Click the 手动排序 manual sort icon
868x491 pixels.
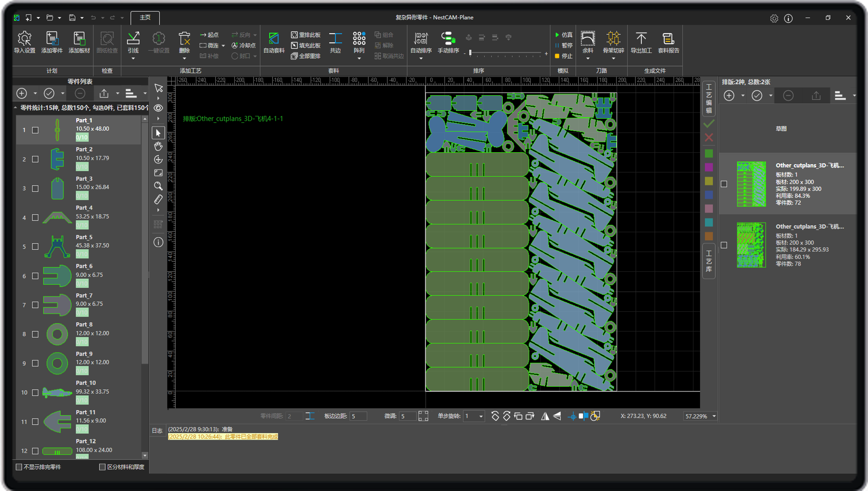[448, 42]
